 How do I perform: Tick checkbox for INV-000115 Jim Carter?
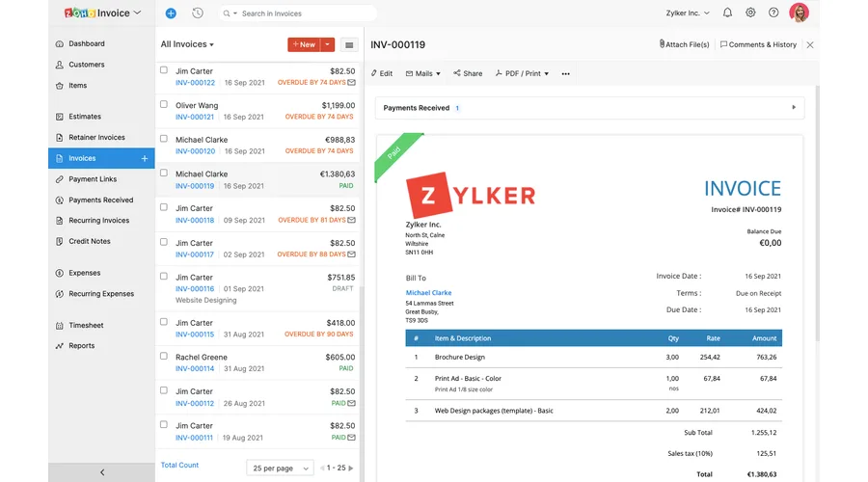click(164, 322)
